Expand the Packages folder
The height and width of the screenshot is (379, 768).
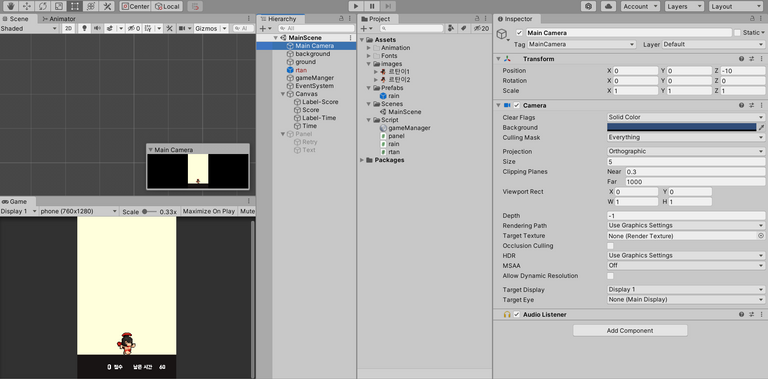(x=362, y=160)
